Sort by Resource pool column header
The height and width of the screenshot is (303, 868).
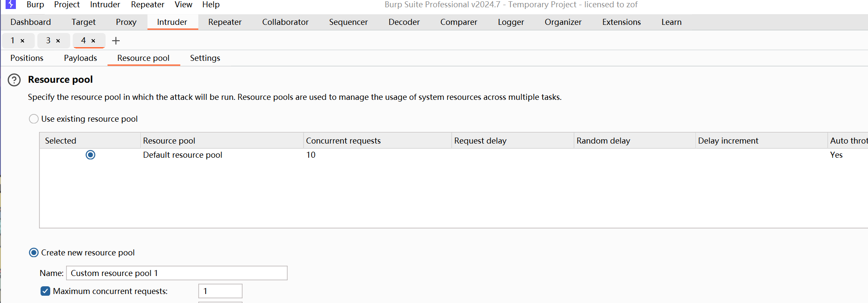[222, 141]
